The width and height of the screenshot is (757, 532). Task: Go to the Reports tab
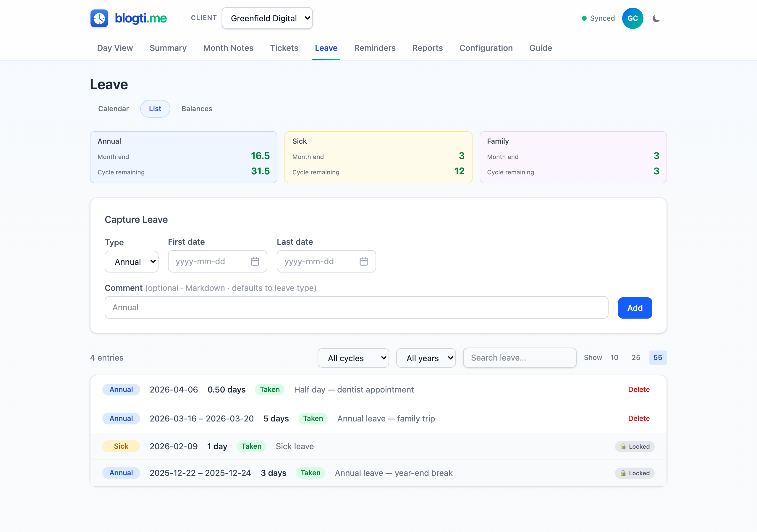(427, 48)
